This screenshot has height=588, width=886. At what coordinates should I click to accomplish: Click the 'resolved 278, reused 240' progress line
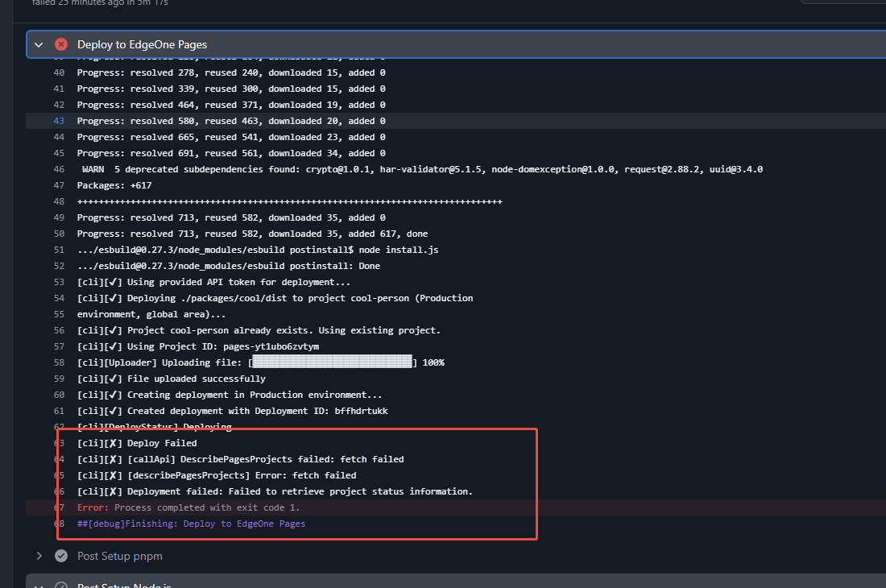coord(231,72)
